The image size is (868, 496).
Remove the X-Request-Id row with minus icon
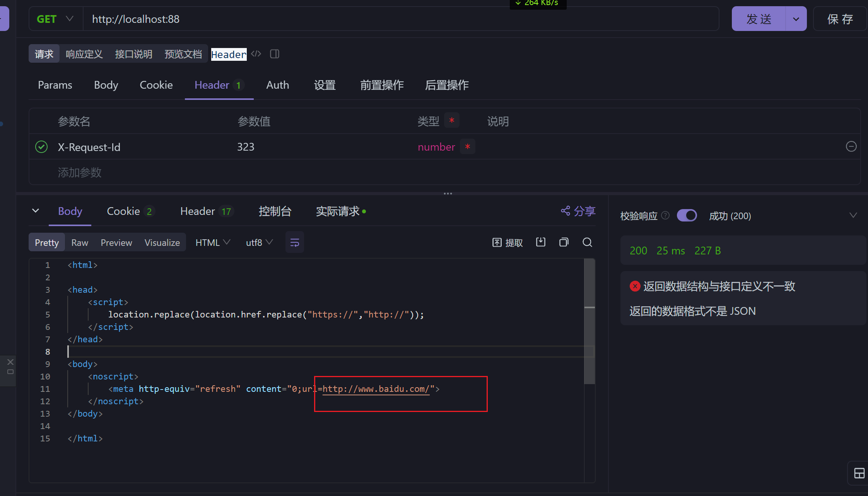click(x=851, y=146)
